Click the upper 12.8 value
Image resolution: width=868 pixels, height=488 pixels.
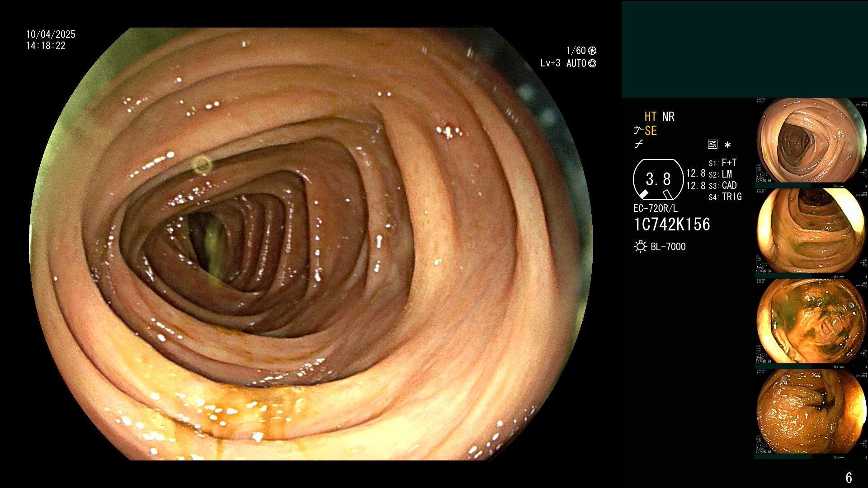click(x=696, y=173)
